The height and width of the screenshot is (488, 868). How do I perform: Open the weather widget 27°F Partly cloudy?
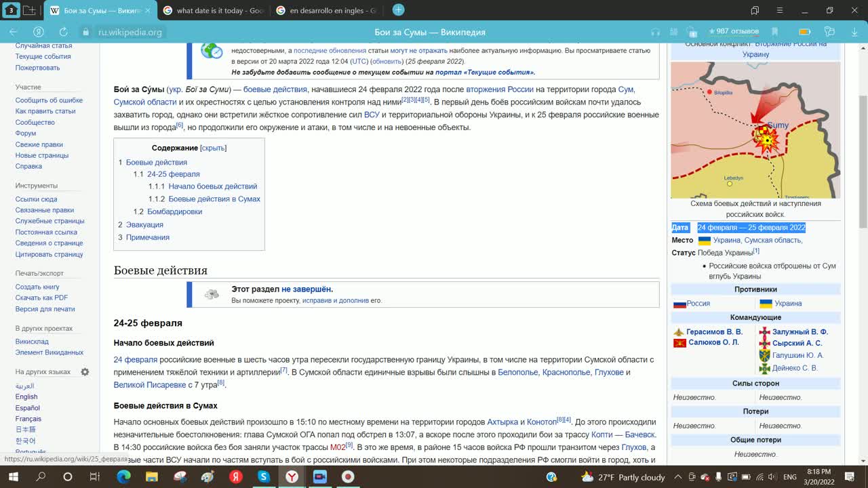[623, 477]
